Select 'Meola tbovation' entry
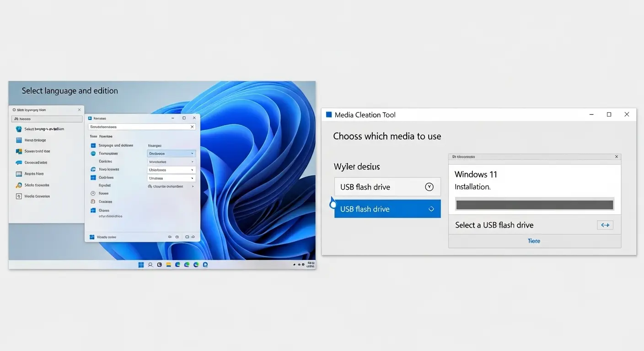 click(37, 196)
